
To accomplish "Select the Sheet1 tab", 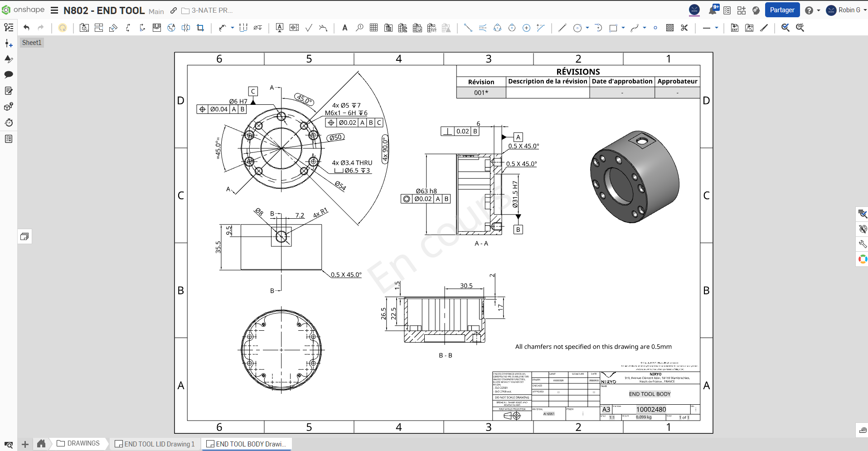I will 31,42.
